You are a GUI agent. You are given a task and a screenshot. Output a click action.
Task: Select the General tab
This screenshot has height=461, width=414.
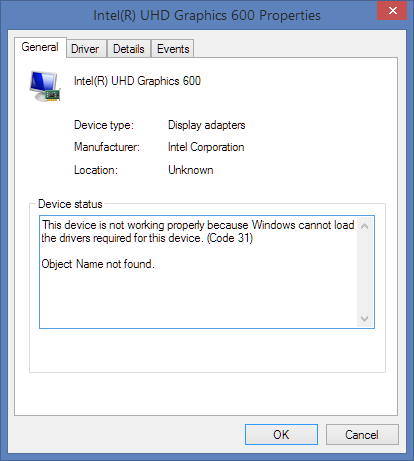(40, 47)
